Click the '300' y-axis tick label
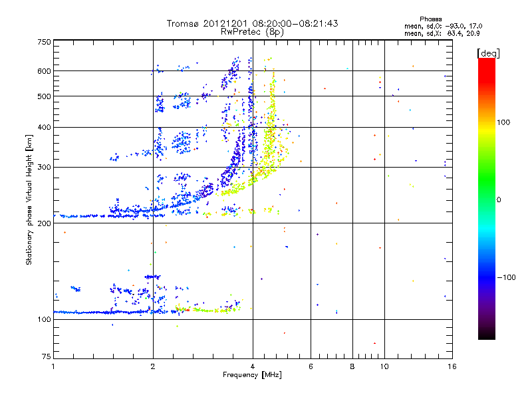Viewport: 532px width, 399px height. (x=45, y=167)
